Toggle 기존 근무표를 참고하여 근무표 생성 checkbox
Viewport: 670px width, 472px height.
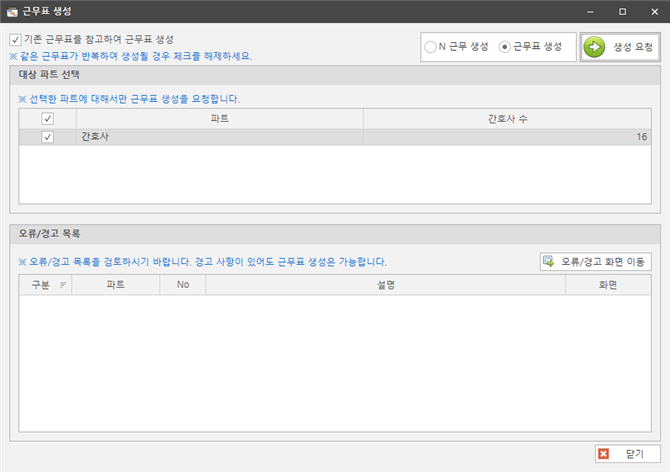(x=15, y=39)
